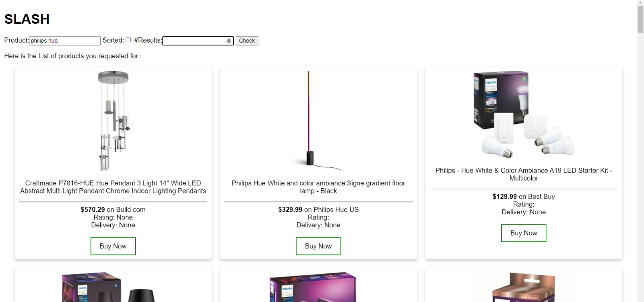Click the scrollbar up arrow

640,3
